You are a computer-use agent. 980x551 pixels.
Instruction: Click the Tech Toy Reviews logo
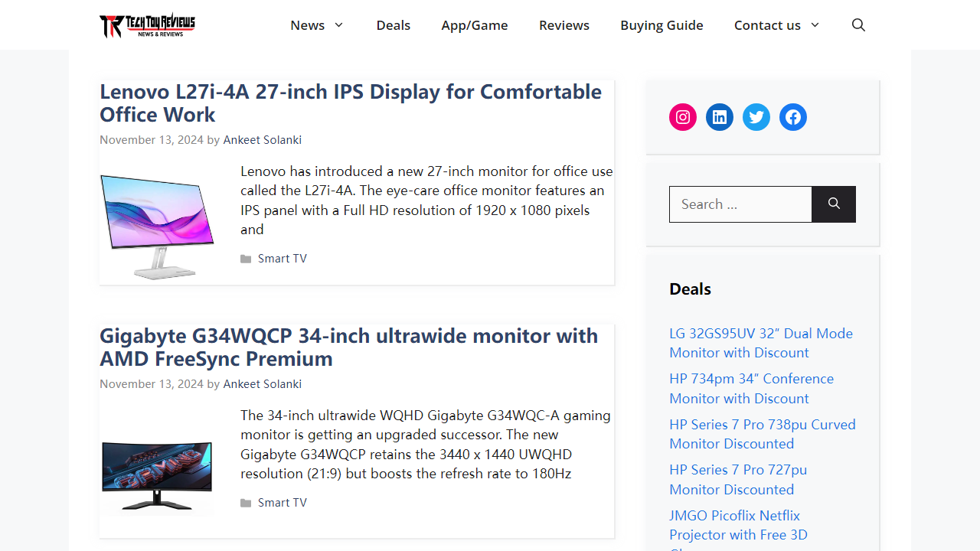147,25
